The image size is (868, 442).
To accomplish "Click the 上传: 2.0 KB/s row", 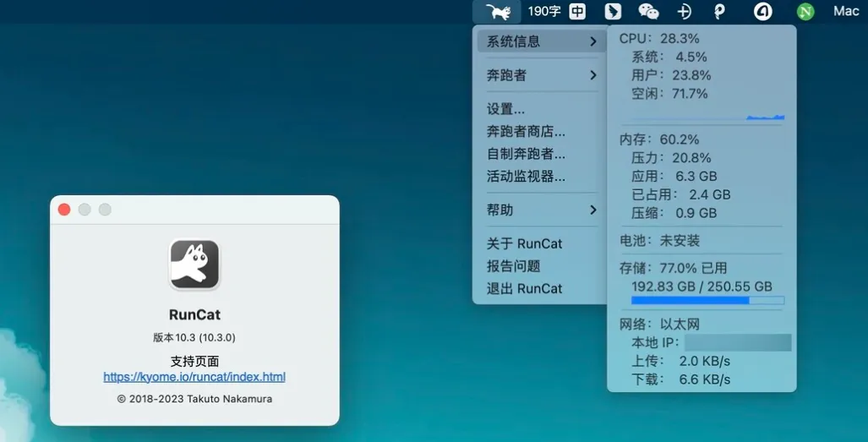I will point(681,361).
